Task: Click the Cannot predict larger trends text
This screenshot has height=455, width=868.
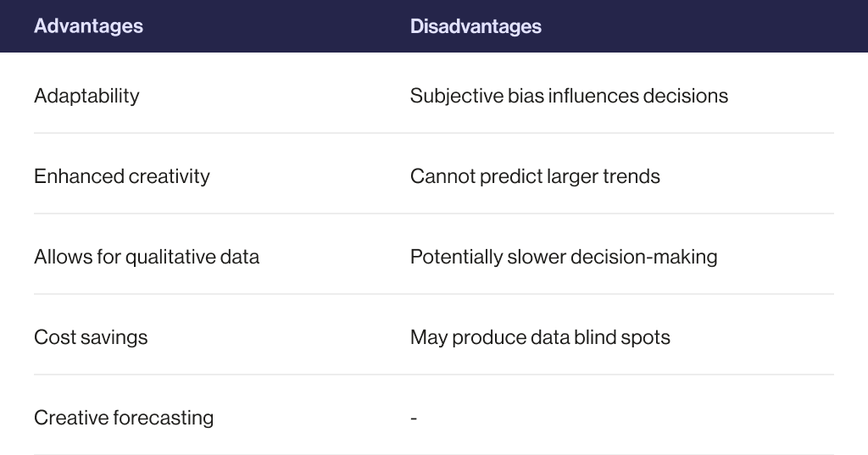Action: 535,176
